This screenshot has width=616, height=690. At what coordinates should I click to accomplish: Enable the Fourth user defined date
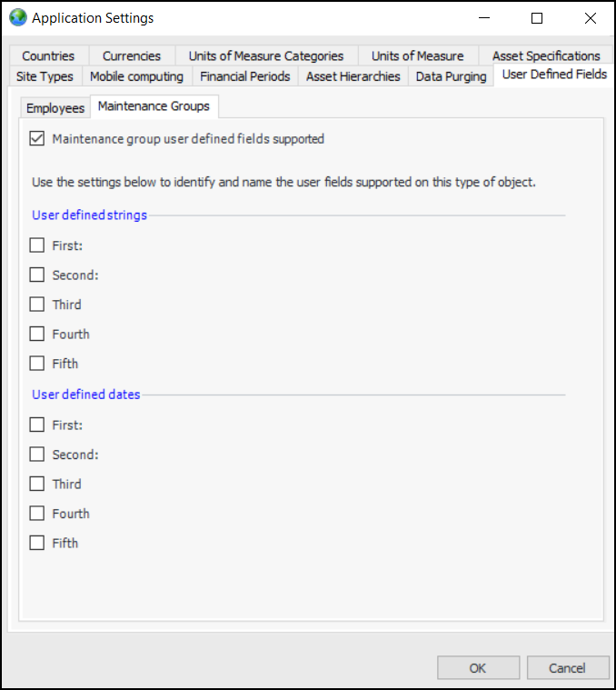37,514
